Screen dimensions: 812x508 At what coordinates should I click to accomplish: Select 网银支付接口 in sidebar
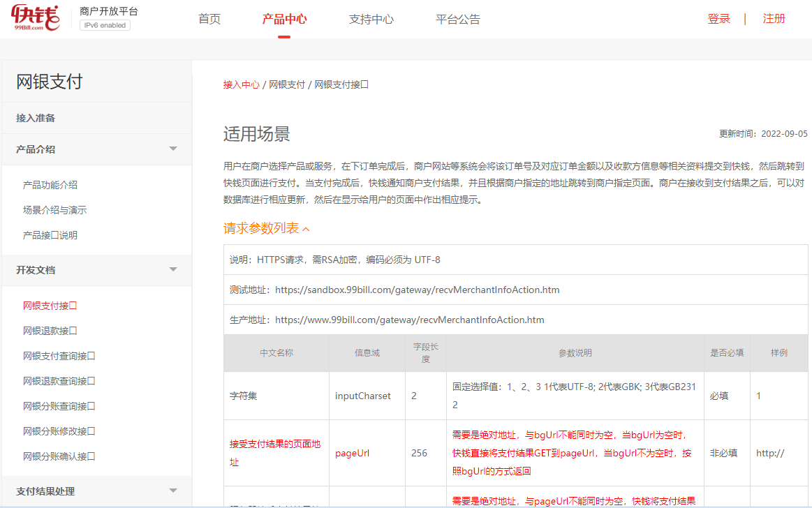[50, 306]
